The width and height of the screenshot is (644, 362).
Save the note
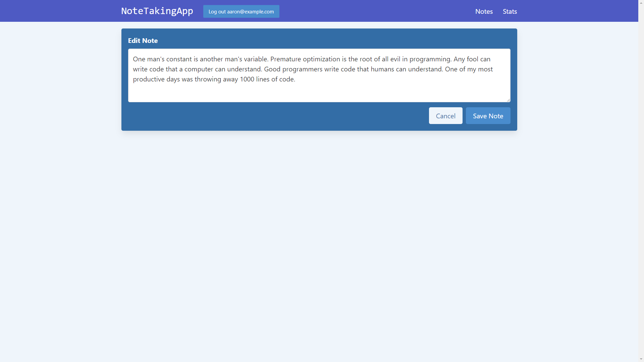click(488, 116)
